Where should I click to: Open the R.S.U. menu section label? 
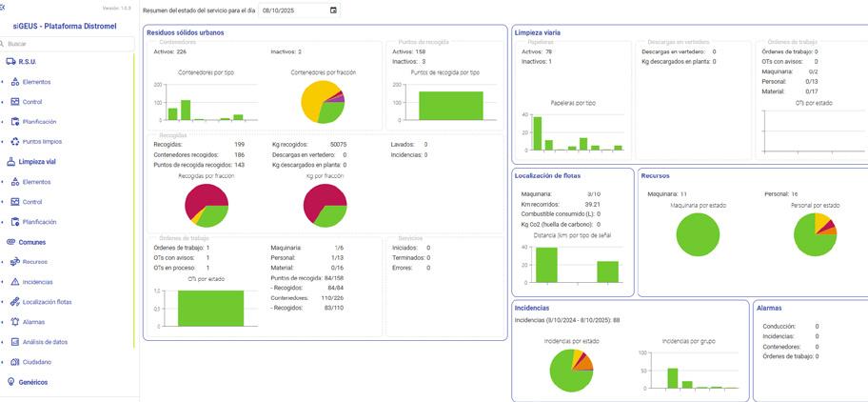pos(27,62)
